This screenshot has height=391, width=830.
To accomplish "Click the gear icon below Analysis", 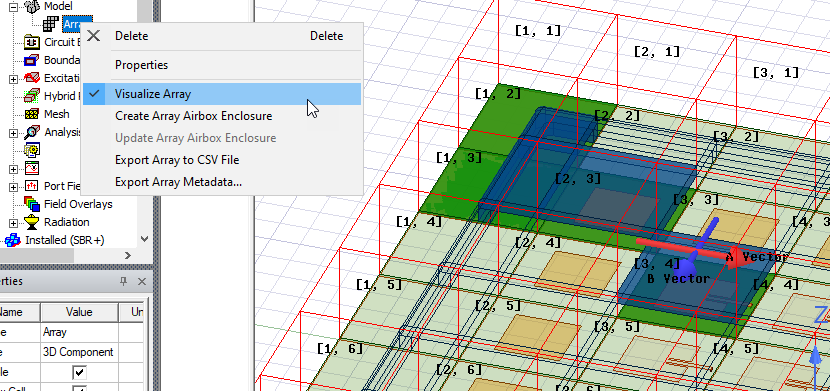I will point(32,150).
